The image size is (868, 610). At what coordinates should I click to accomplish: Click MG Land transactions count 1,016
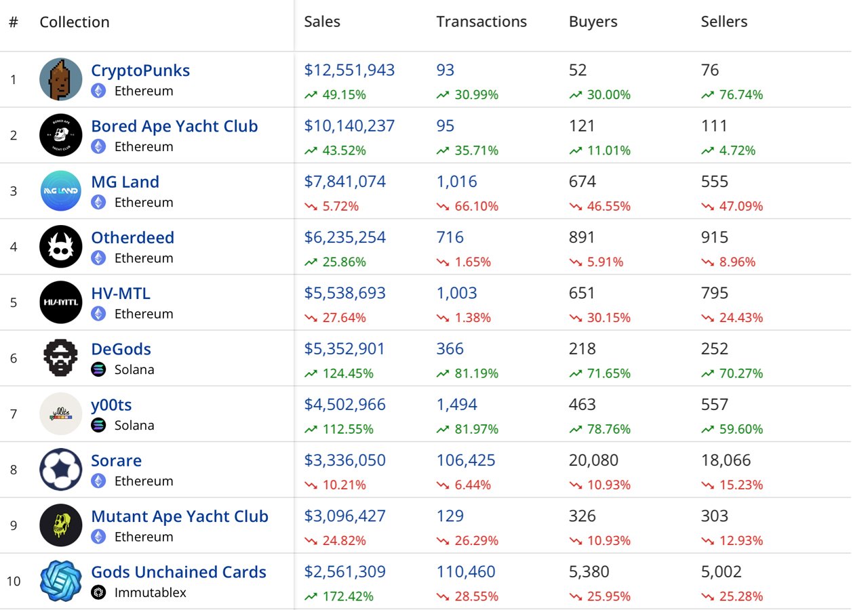(x=457, y=182)
